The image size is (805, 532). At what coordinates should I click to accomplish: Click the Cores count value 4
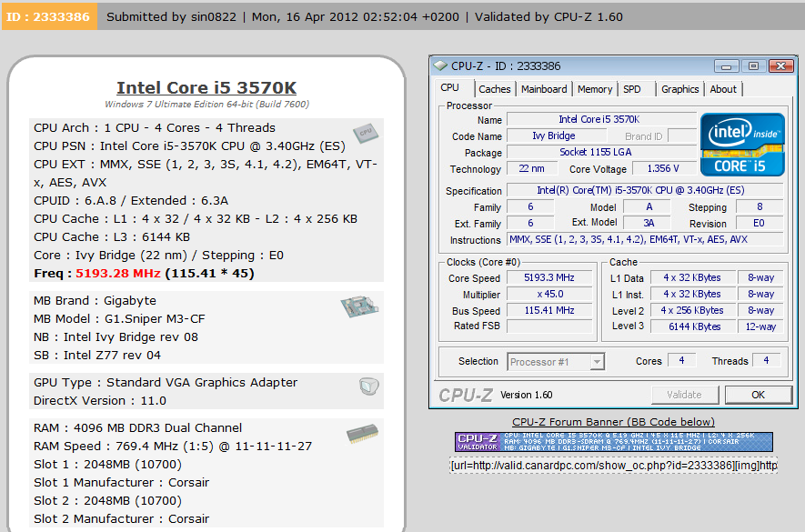pyautogui.click(x=682, y=360)
